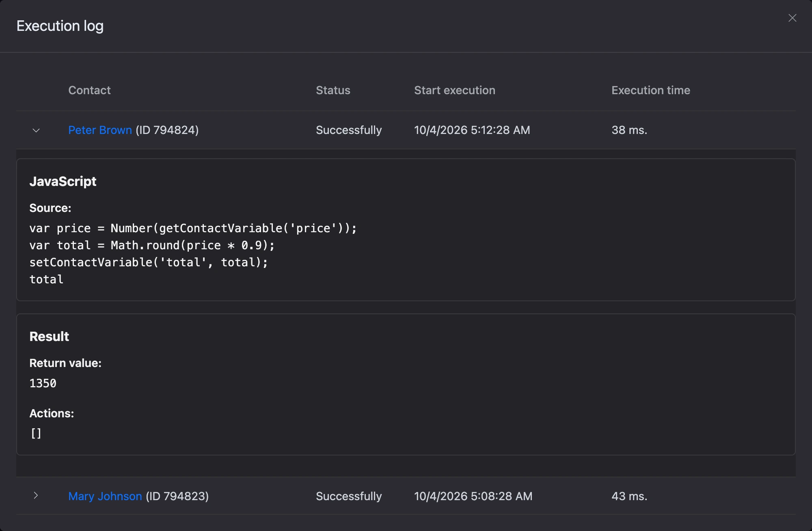Click the JavaScript section heading
The width and height of the screenshot is (812, 531).
pyautogui.click(x=63, y=181)
